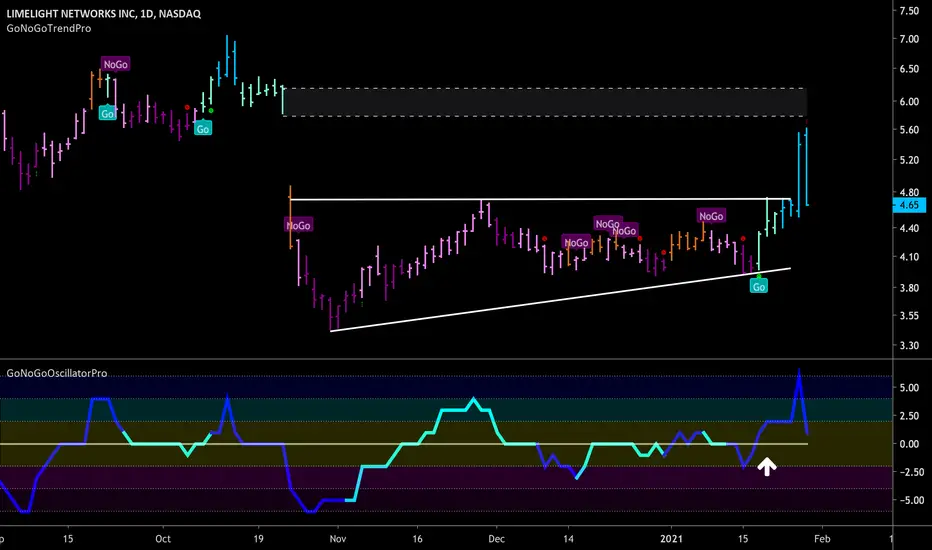
Task: Select the Go signal label beneath September NoGo
Action: (x=107, y=114)
